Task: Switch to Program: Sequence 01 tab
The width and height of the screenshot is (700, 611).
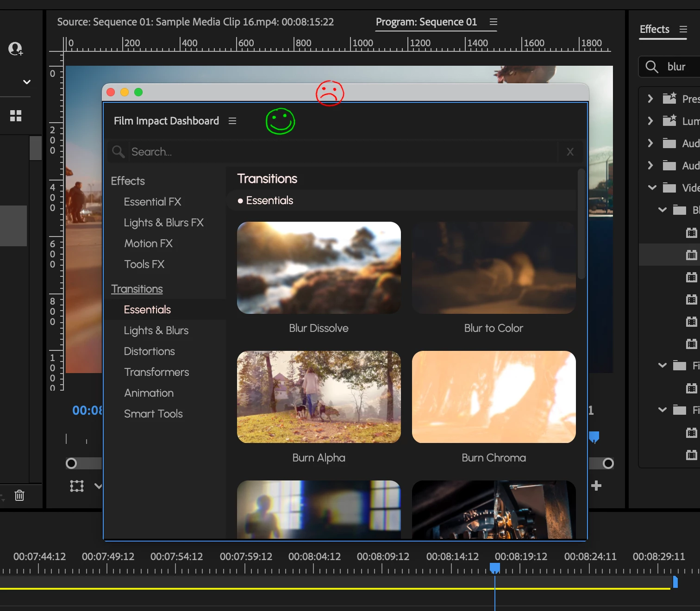Action: coord(426,22)
